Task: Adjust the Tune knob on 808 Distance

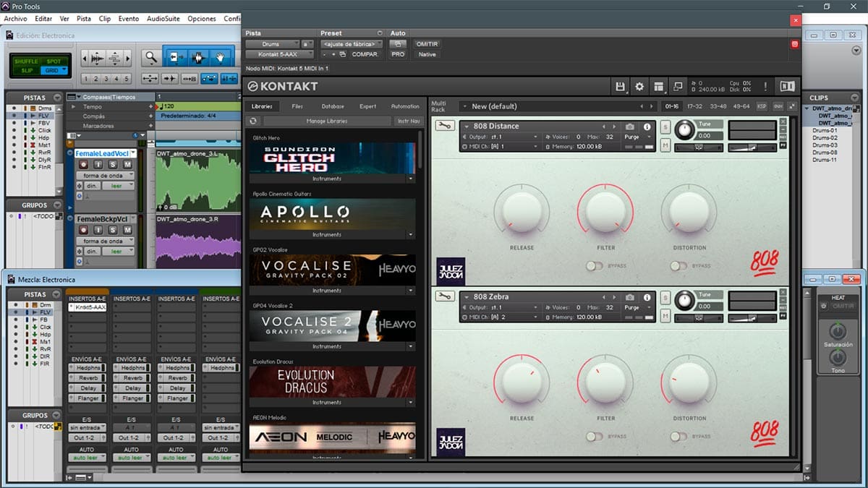Action: 684,130
